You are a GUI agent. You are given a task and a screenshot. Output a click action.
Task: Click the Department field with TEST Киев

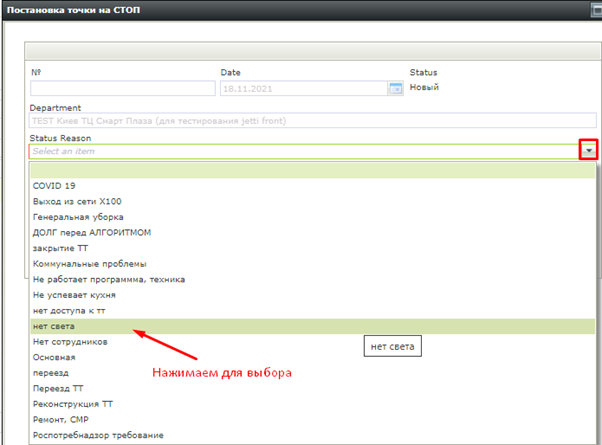[x=313, y=121]
